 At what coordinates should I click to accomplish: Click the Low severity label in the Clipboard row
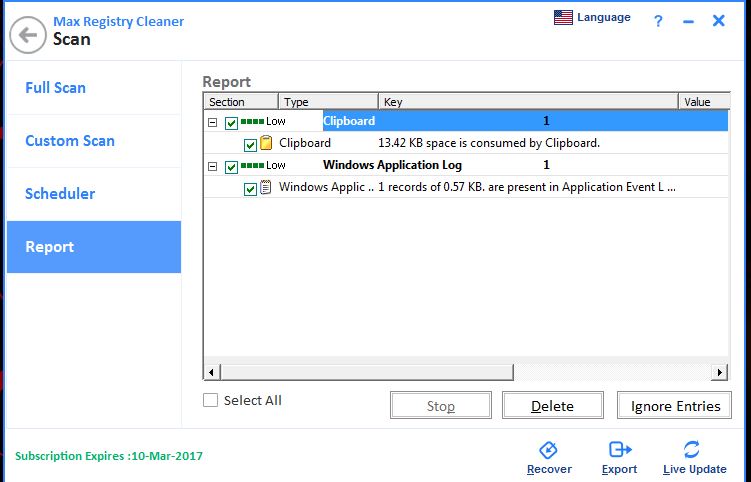point(276,121)
